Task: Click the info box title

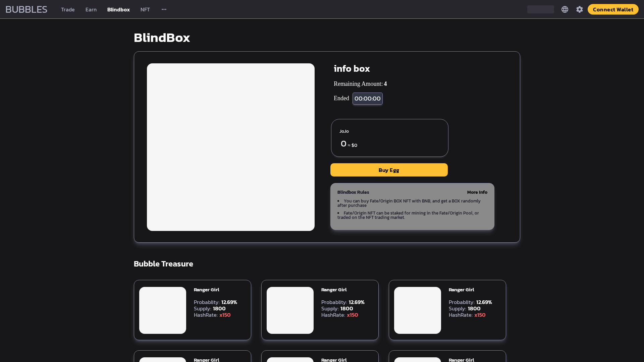Action: click(352, 68)
